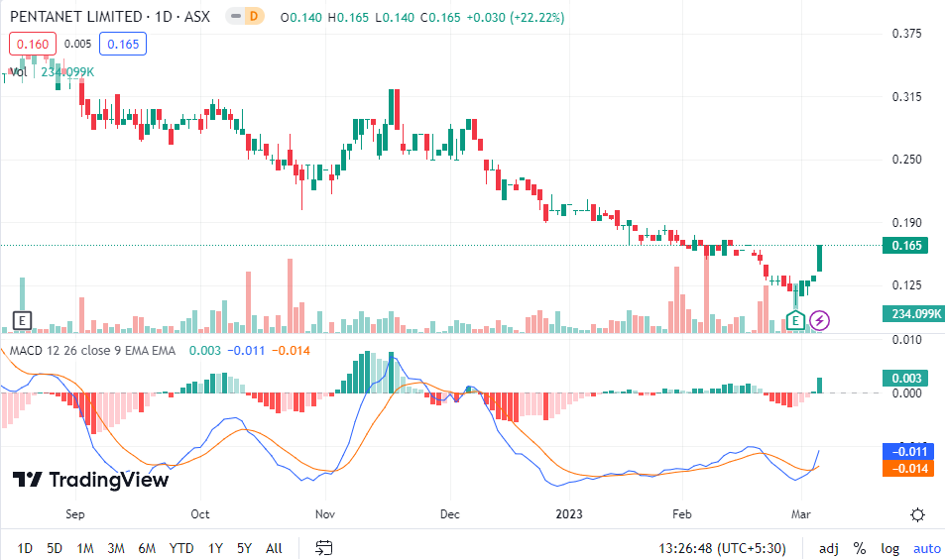Click the blue 0.165 buy price button

(123, 44)
